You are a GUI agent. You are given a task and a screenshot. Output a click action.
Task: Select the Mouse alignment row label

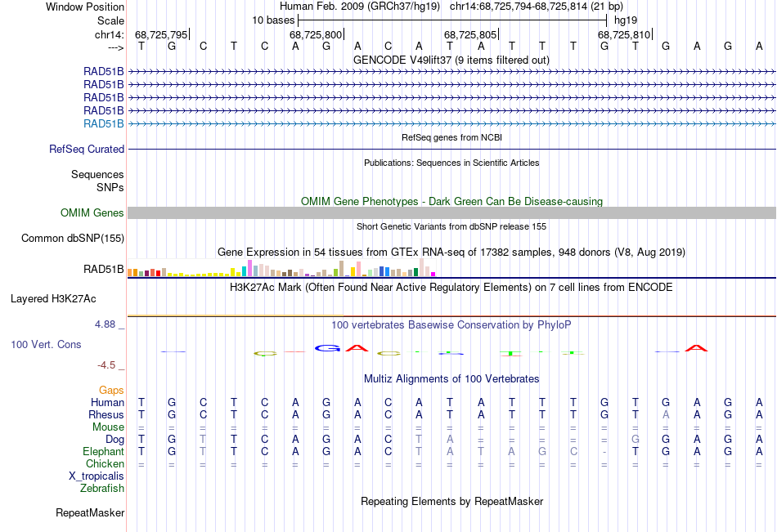point(108,427)
